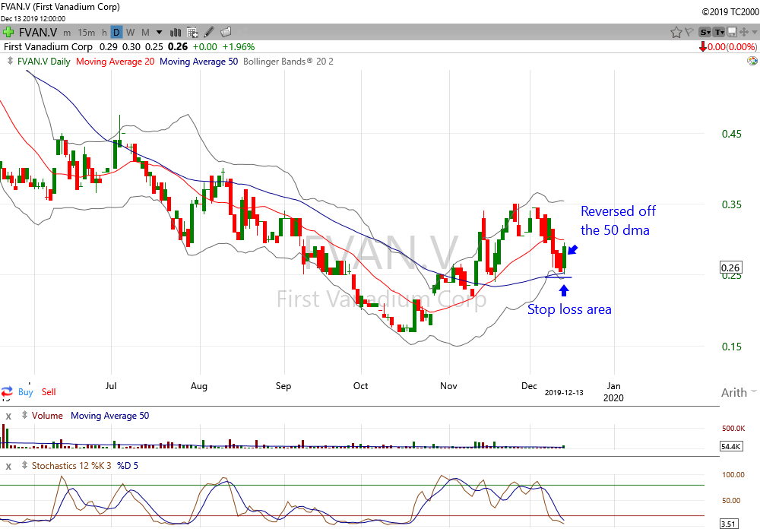Flag the FVAN.V symbol
Screen dimensions: 760x532
[689, 33]
